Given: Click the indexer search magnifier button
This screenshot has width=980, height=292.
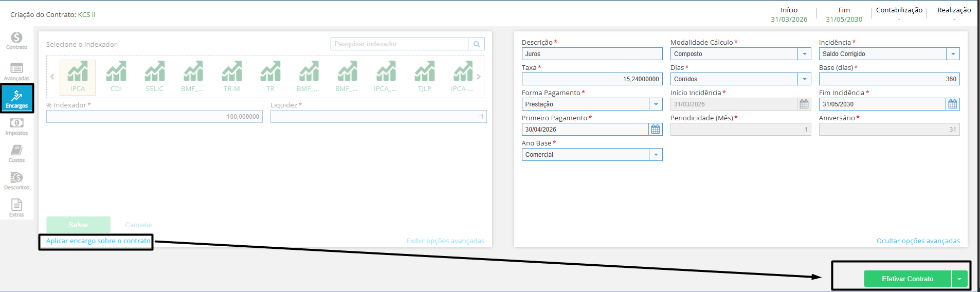Looking at the screenshot, I should 477,44.
